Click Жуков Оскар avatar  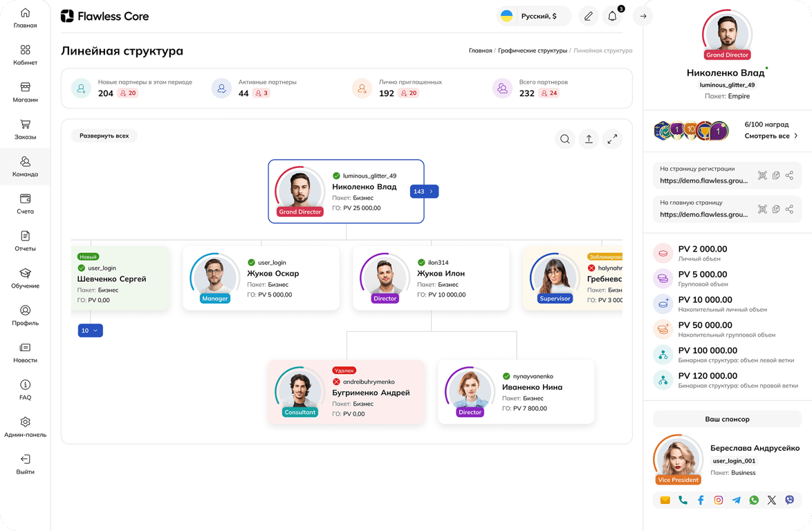coord(214,277)
